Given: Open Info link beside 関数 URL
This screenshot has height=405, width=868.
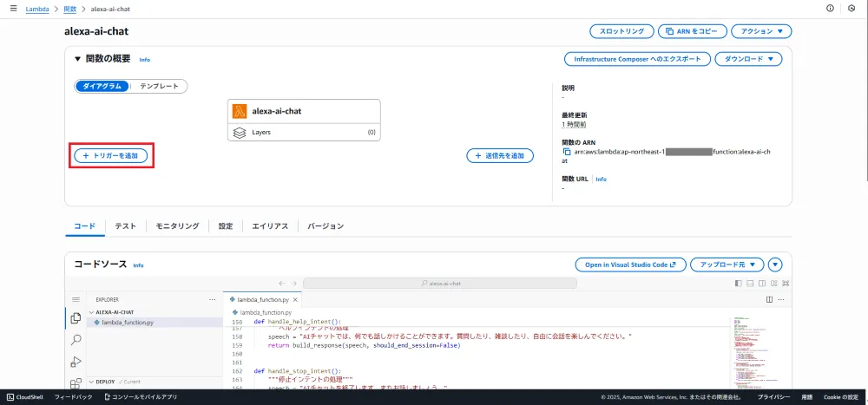Looking at the screenshot, I should tap(602, 180).
